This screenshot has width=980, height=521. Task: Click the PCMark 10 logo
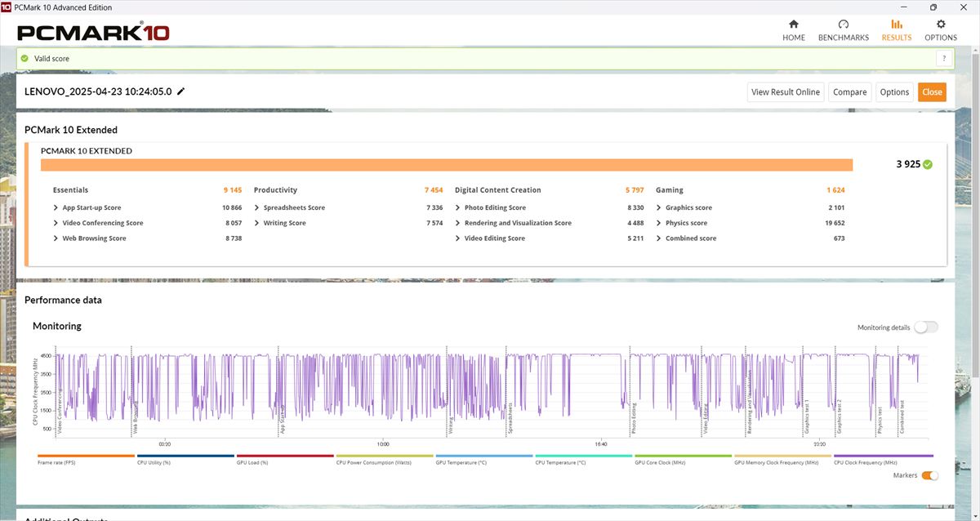93,33
